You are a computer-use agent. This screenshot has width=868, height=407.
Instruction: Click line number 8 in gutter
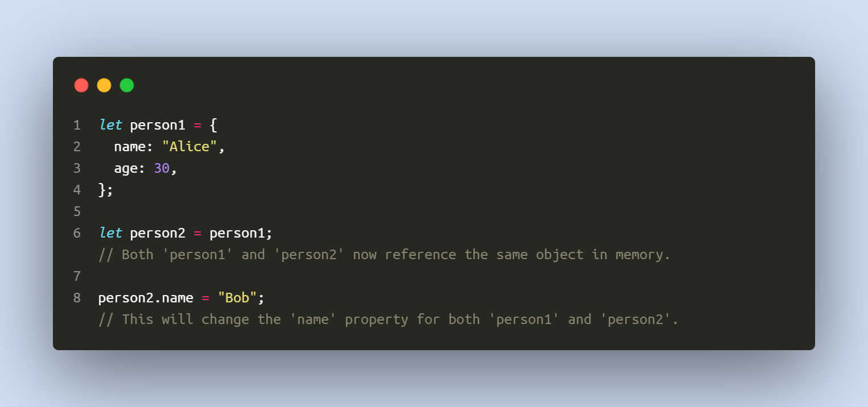[77, 298]
